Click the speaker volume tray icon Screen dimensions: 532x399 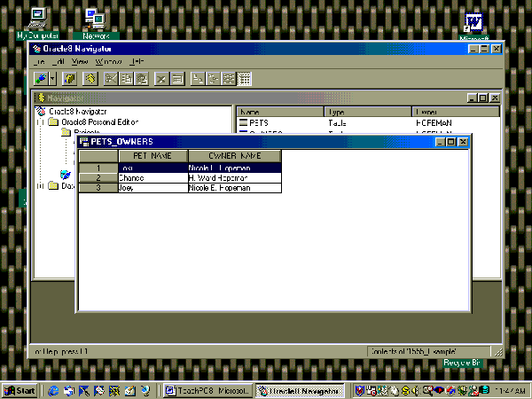click(415, 391)
